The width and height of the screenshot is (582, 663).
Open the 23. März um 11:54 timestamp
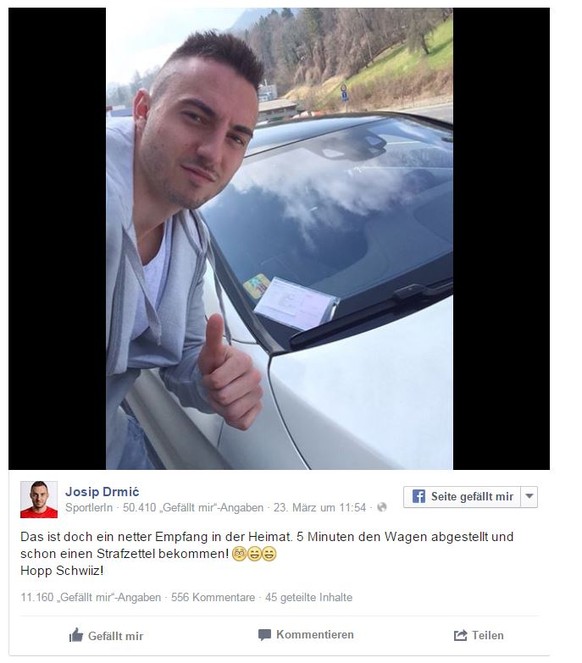pyautogui.click(x=319, y=507)
